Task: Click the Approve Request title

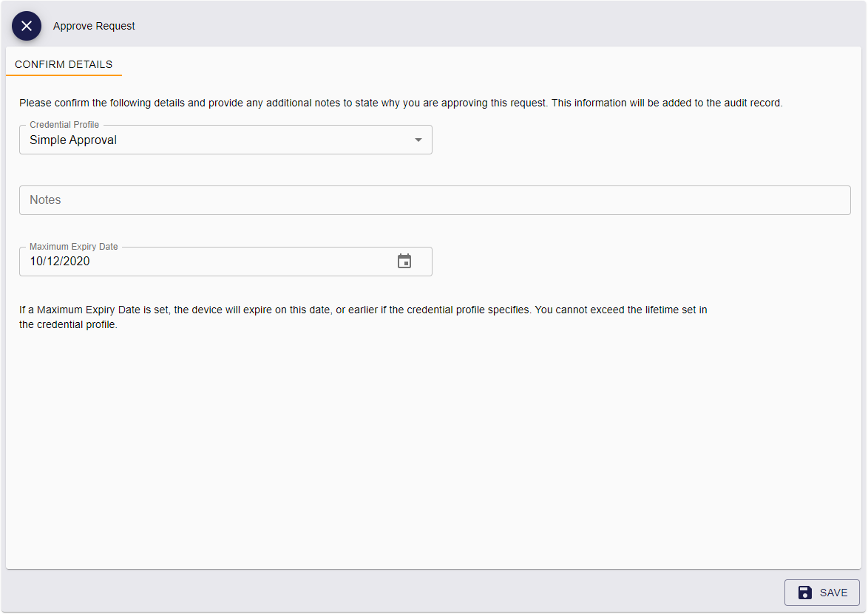Action: 94,26
